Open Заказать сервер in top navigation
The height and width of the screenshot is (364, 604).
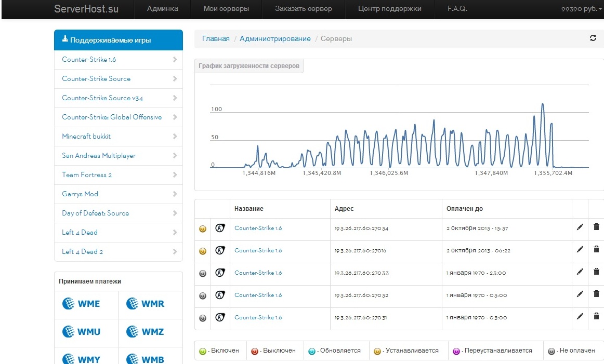pos(304,8)
